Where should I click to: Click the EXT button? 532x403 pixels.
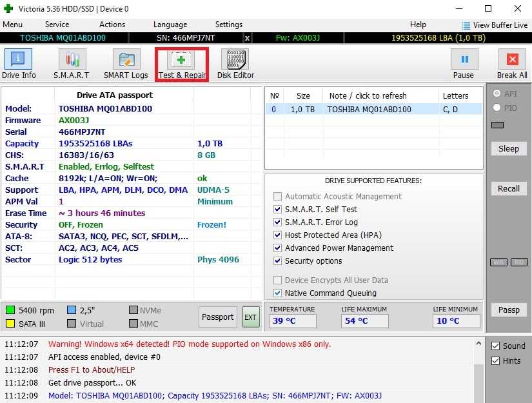(x=250, y=317)
